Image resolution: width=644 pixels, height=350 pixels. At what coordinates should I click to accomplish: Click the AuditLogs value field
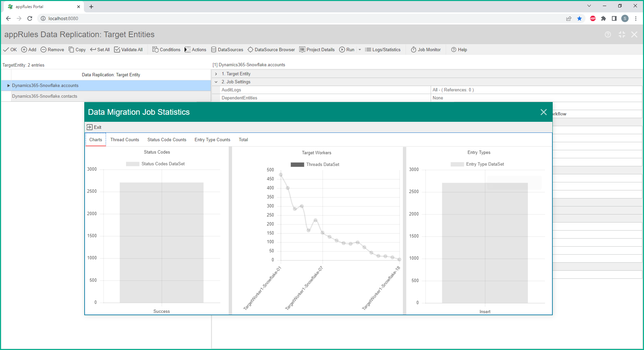point(536,90)
